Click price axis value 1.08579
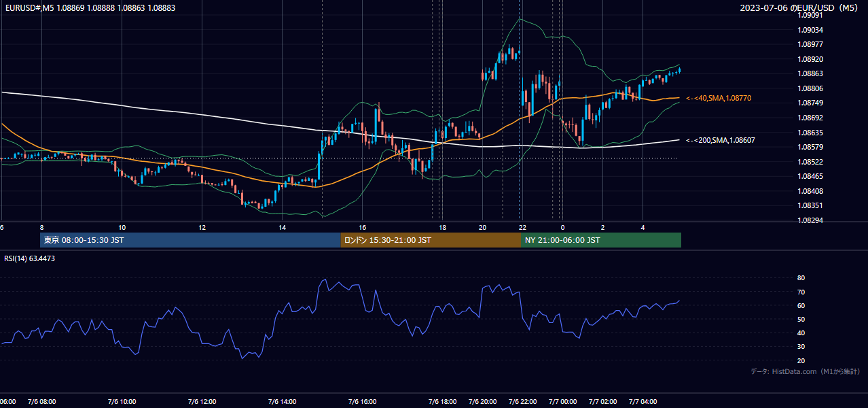 [x=811, y=147]
